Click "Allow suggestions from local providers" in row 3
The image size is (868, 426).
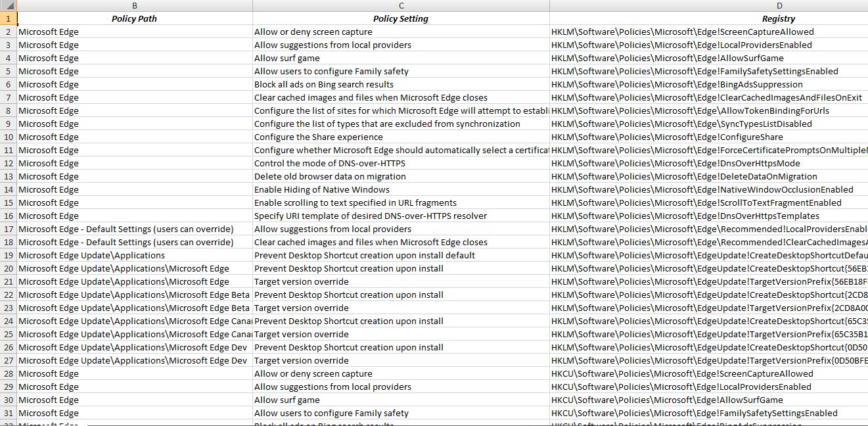coord(401,45)
